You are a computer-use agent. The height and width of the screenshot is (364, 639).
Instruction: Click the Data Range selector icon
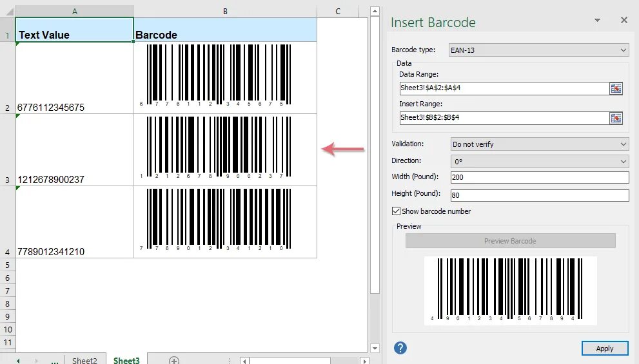616,88
